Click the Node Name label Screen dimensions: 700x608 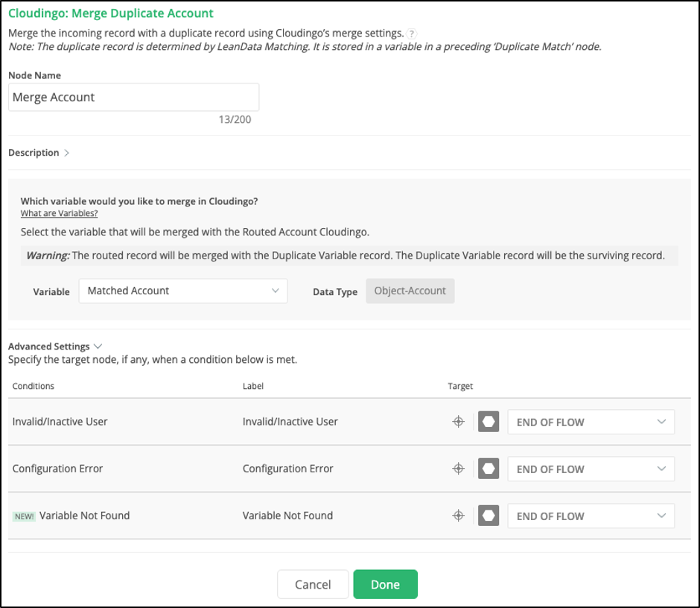pyautogui.click(x=34, y=75)
